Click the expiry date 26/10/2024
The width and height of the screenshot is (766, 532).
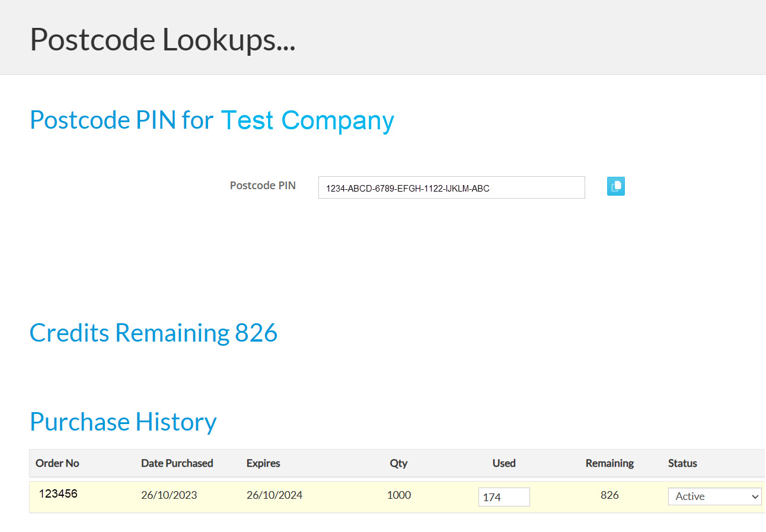[275, 495]
